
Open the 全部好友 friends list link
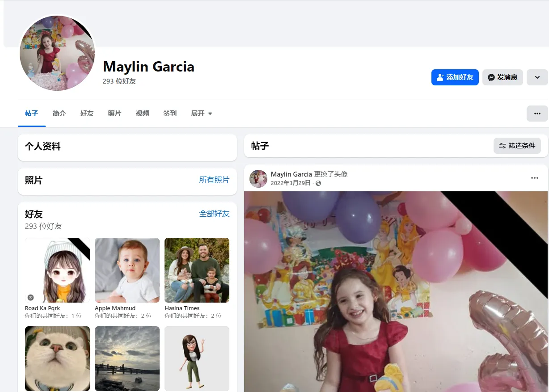coord(215,214)
